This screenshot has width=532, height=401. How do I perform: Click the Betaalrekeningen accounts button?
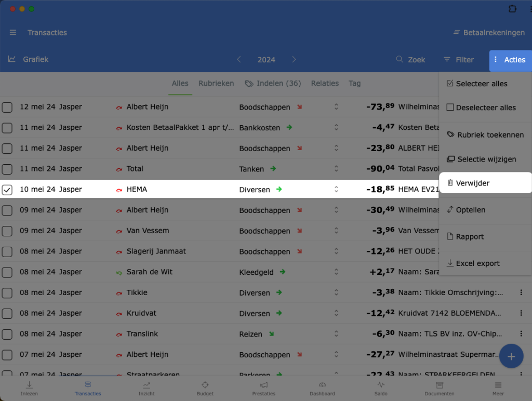(489, 33)
